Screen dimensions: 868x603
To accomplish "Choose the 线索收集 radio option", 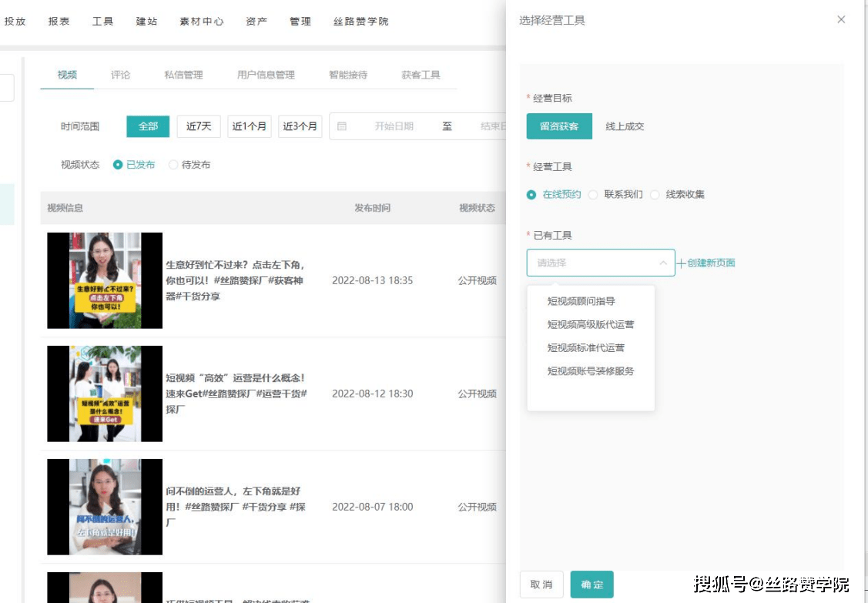I will click(x=655, y=194).
